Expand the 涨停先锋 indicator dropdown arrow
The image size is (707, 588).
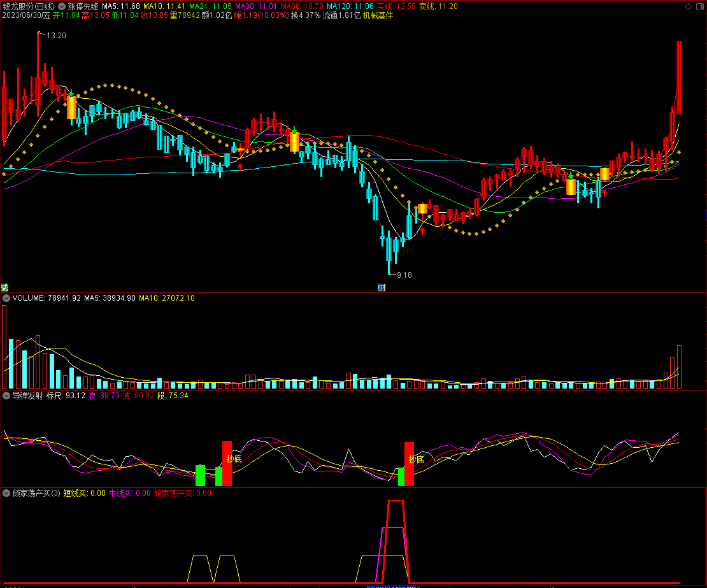(61, 6)
